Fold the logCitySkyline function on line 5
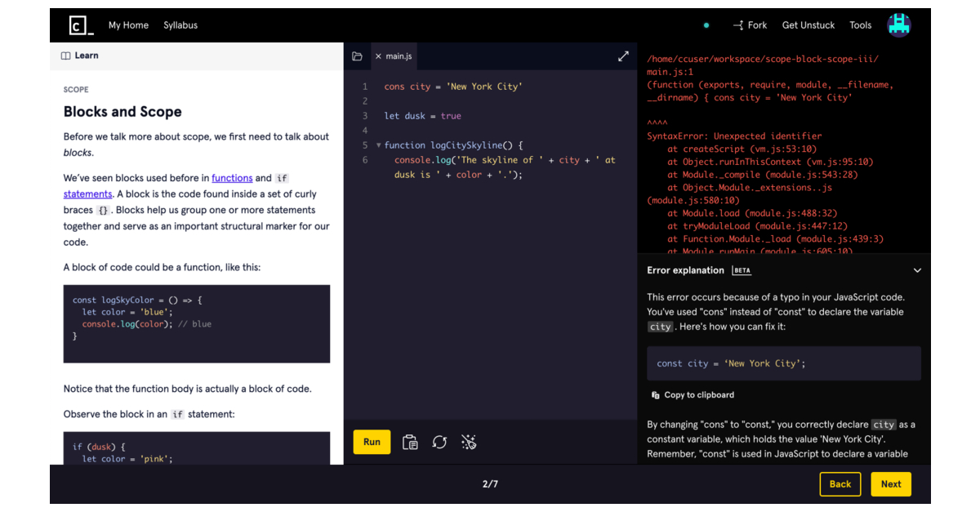Screen dimensions: 980x512 [378, 145]
